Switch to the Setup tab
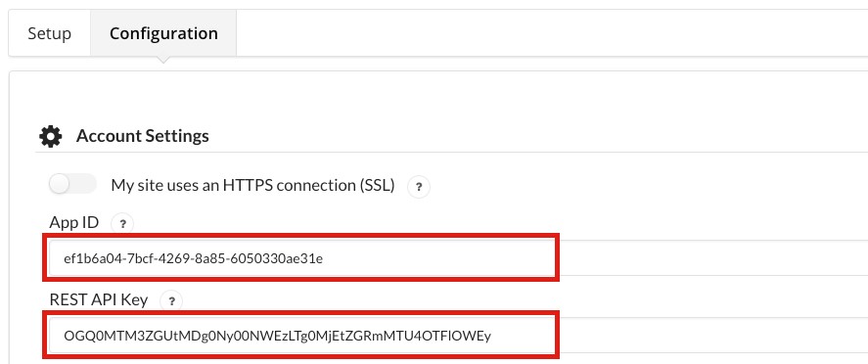Screen dimensions: 868x364 coord(49,33)
